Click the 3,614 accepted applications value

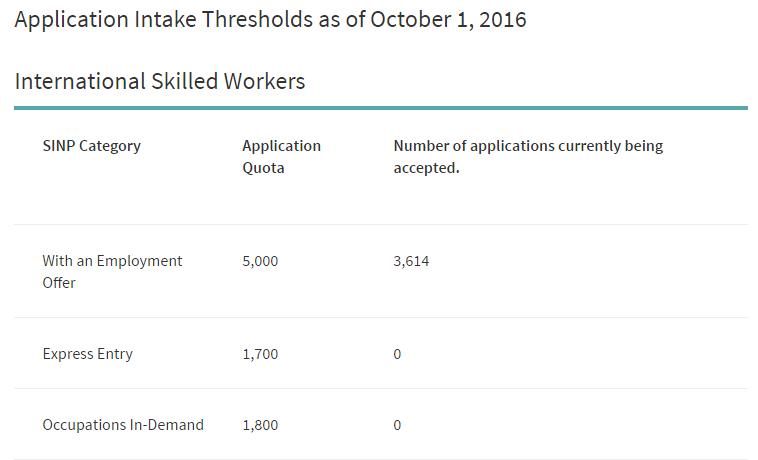coord(411,261)
